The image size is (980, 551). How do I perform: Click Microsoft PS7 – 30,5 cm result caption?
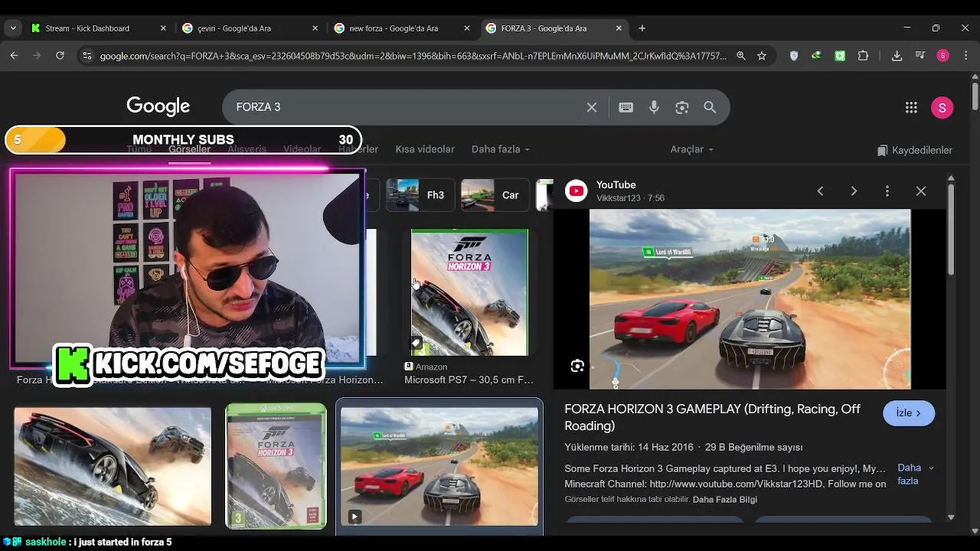coord(469,380)
